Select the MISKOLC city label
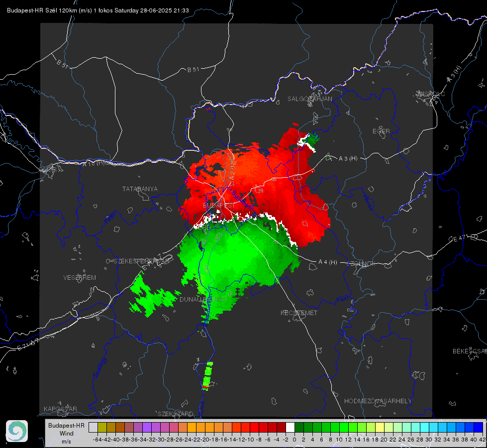Image resolution: width=487 pixels, height=448 pixels. point(431,94)
